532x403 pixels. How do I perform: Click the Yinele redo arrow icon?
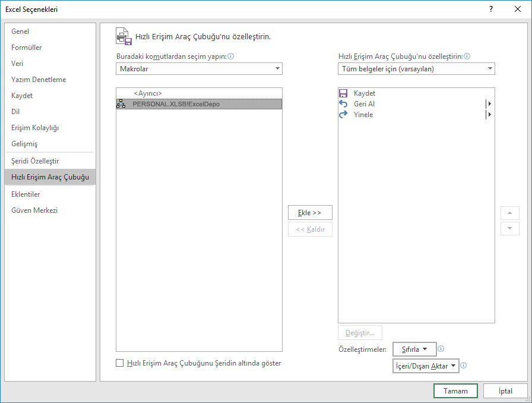pos(343,115)
